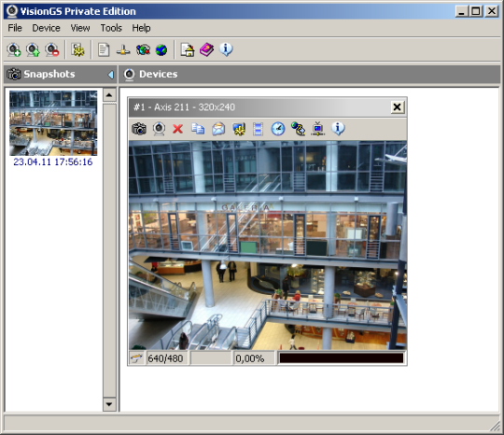Click the blue clock scheduler icon
This screenshot has width=504, height=435.
point(278,129)
